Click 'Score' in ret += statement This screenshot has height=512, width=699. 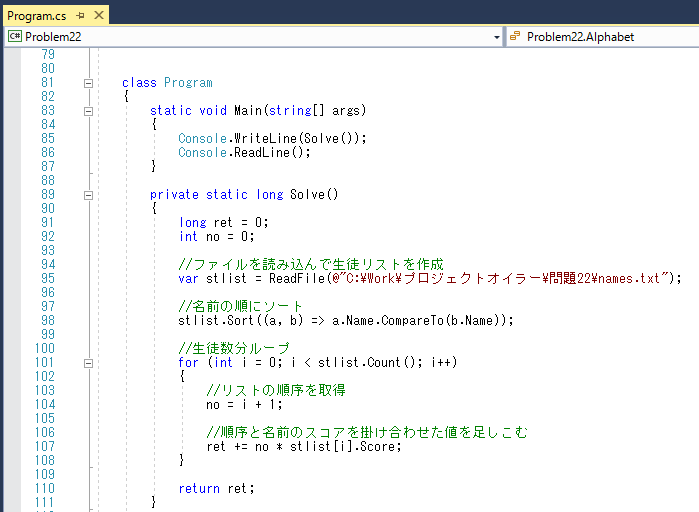(x=377, y=446)
